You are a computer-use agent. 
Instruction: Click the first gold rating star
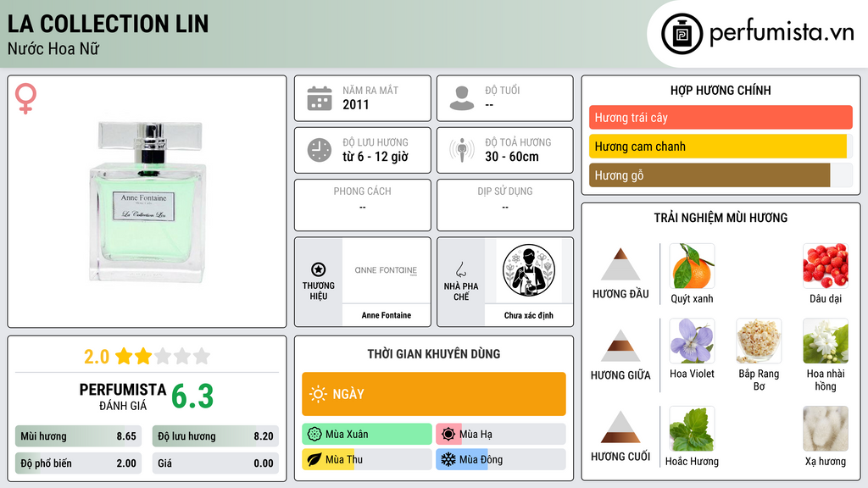tap(124, 356)
